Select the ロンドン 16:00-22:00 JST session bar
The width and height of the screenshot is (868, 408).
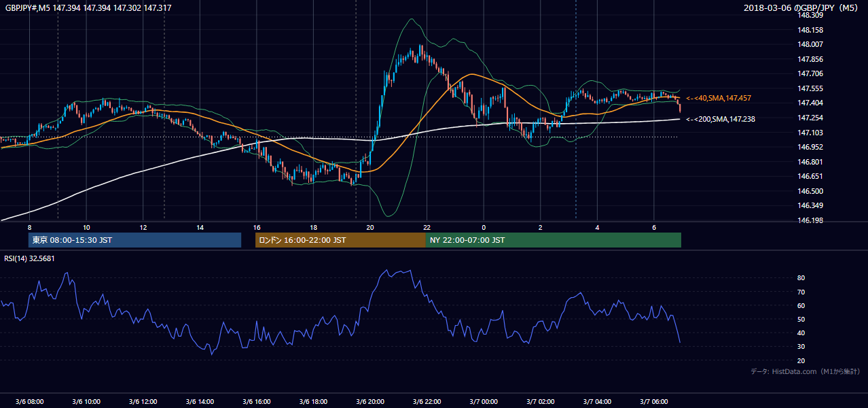pos(340,240)
